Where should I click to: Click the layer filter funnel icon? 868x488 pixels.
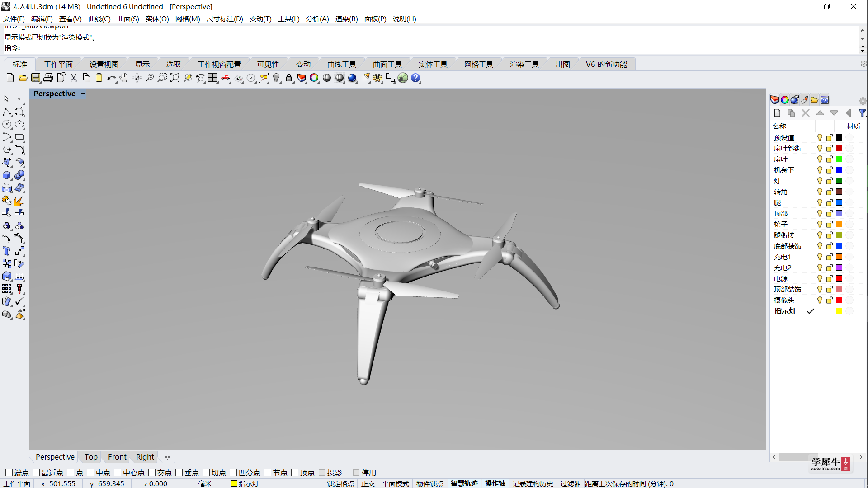tap(862, 113)
